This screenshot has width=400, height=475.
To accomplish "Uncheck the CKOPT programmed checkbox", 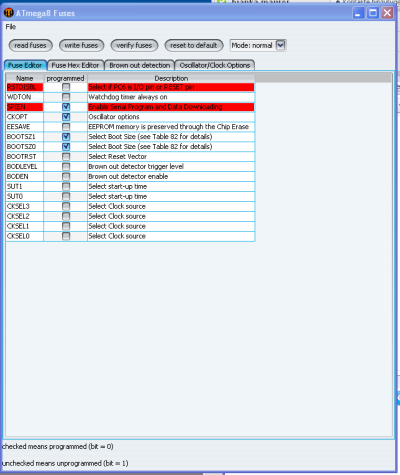I will tap(66, 117).
